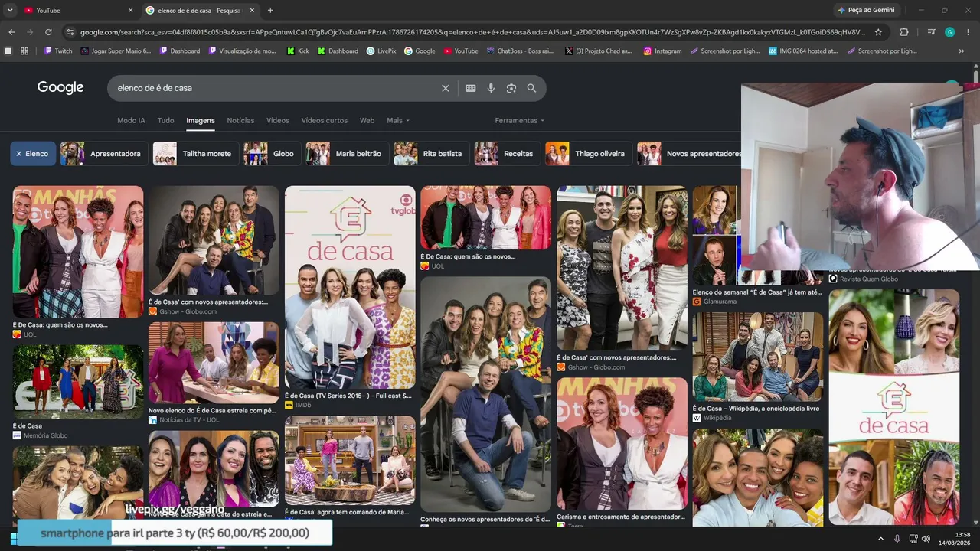Select the Imagens tab
The image size is (980, 551).
pos(201,120)
